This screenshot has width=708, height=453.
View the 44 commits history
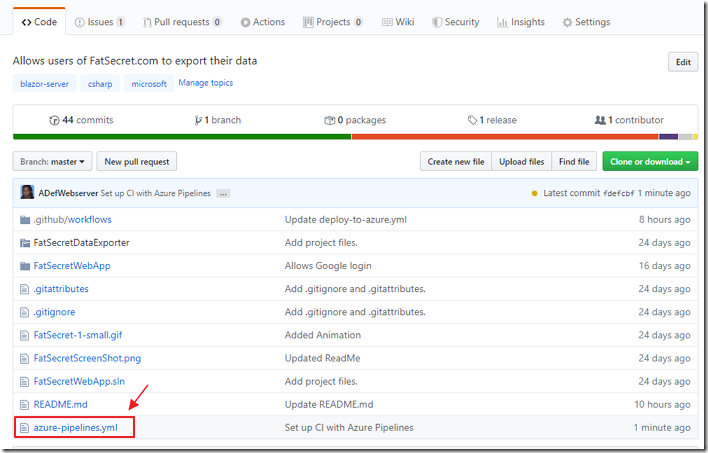[x=81, y=120]
